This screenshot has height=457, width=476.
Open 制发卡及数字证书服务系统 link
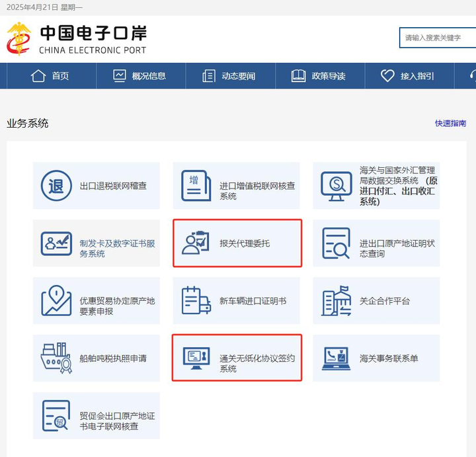(97, 243)
